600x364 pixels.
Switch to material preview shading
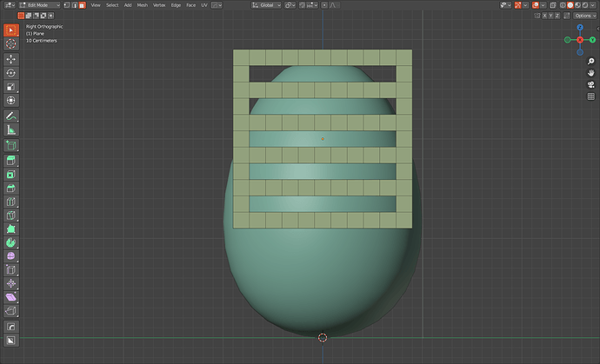pyautogui.click(x=577, y=5)
